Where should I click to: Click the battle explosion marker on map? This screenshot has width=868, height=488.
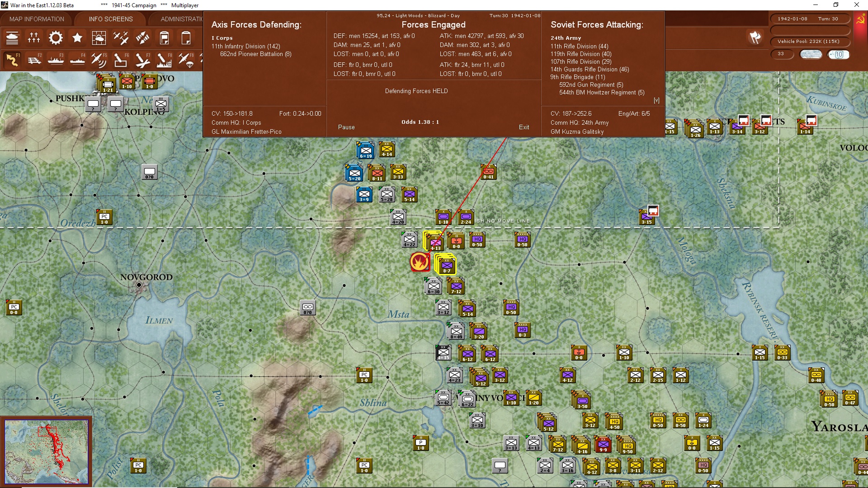pyautogui.click(x=420, y=262)
